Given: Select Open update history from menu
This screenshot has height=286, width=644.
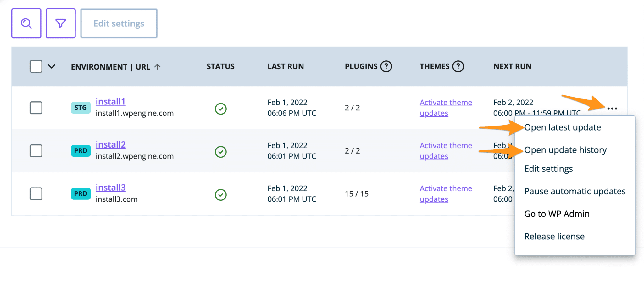Looking at the screenshot, I should (565, 150).
